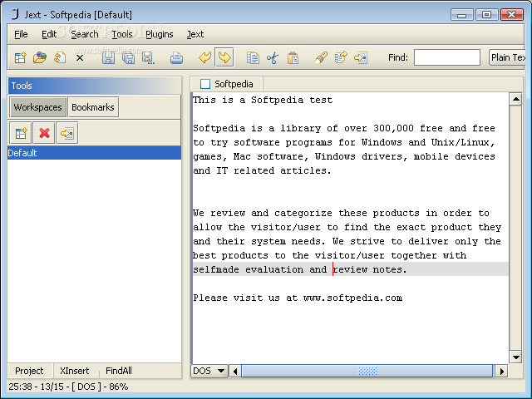Open the Tools menu
The image size is (532, 399).
[x=122, y=34]
